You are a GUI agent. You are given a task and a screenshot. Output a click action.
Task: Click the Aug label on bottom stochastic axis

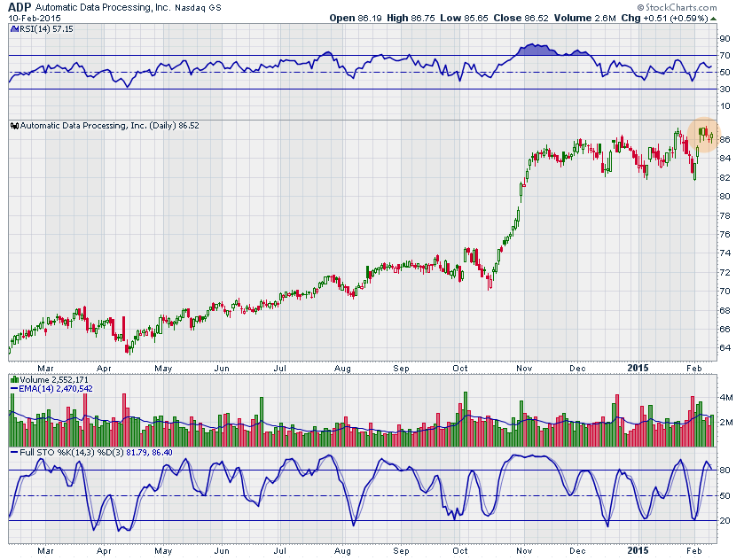tap(342, 551)
